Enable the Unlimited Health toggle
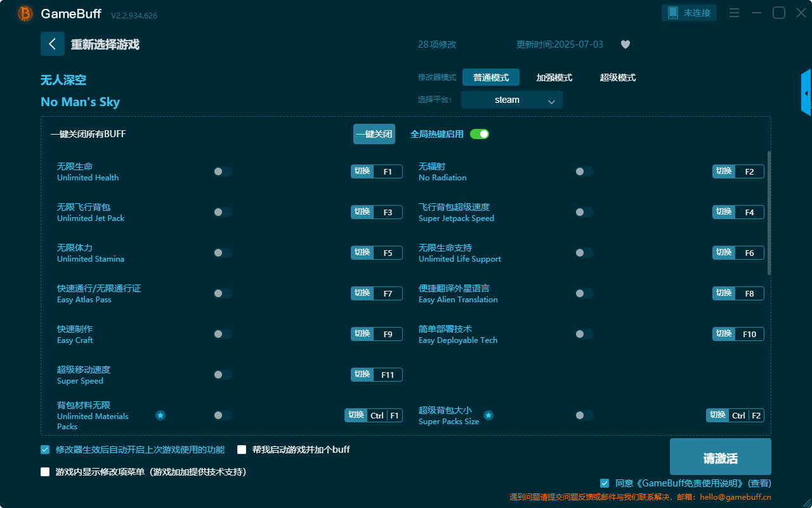812x508 pixels. click(x=222, y=171)
